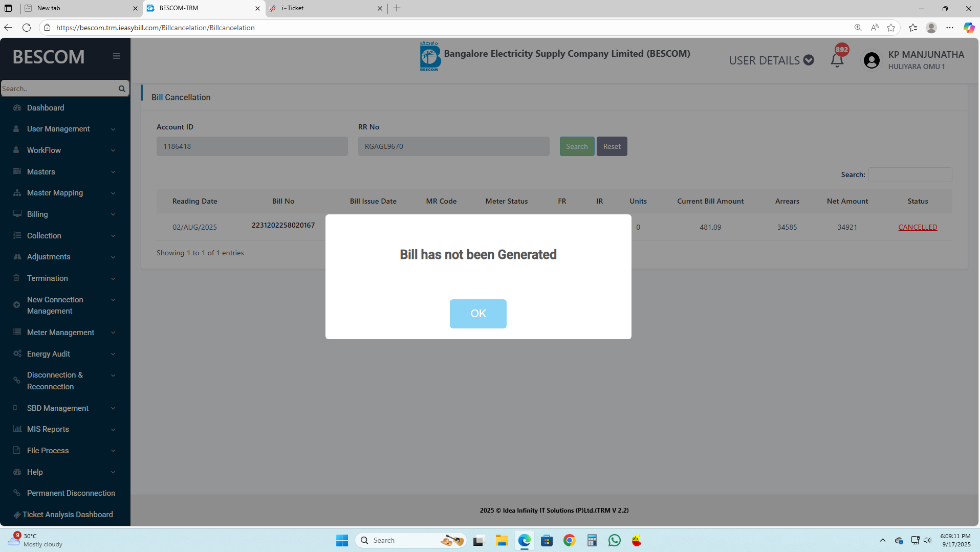This screenshot has width=980, height=552.
Task: Click the BESCOM logo in header
Action: click(x=430, y=56)
